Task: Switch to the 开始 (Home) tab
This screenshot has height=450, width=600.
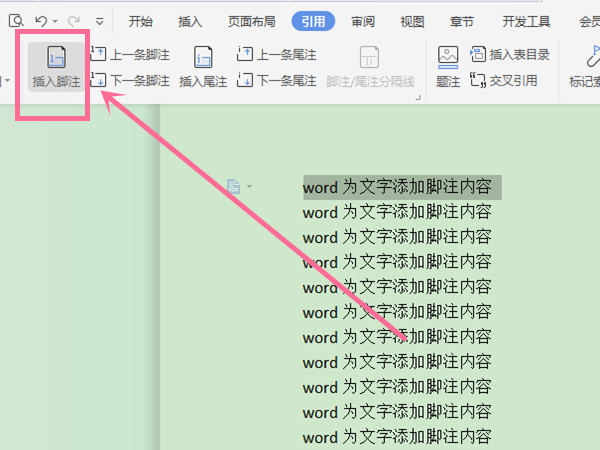Action: pos(141,20)
